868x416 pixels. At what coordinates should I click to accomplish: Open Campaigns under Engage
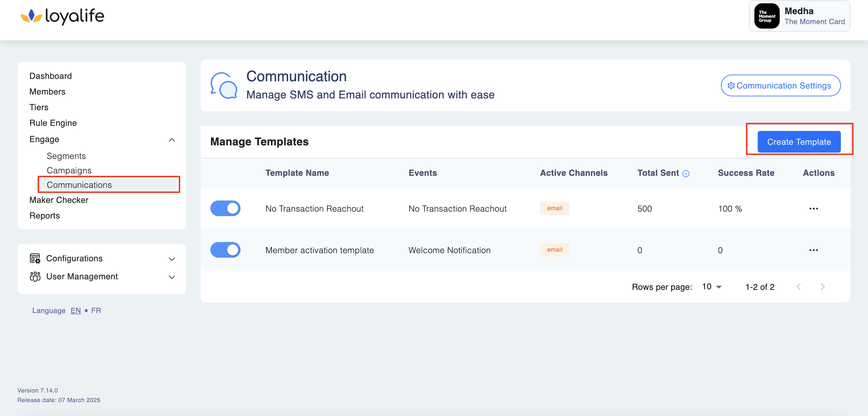[69, 170]
